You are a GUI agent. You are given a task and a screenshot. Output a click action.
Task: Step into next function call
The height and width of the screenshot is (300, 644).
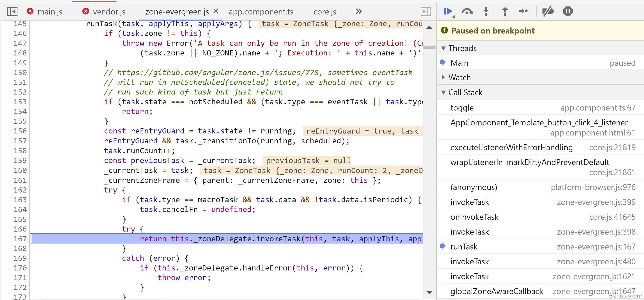click(x=486, y=11)
